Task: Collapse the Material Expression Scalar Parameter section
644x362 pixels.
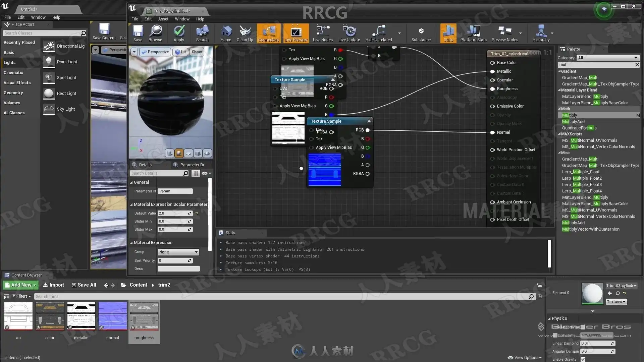Action: 131,204
